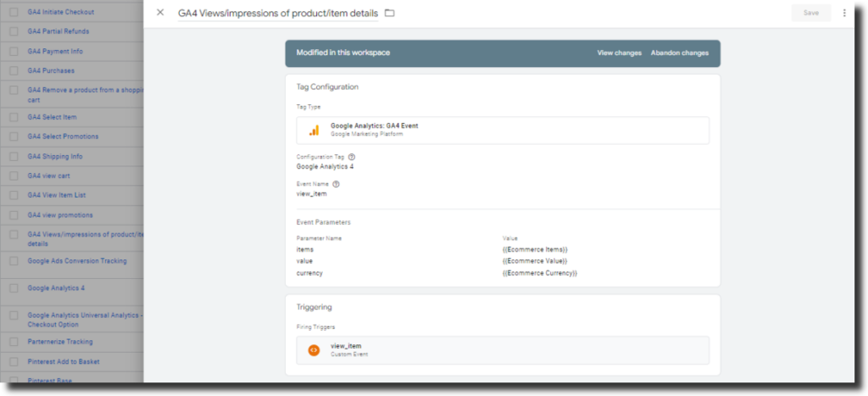Check the Pinterest Add to Basket checkbox
The width and height of the screenshot is (868, 396).
14,362
